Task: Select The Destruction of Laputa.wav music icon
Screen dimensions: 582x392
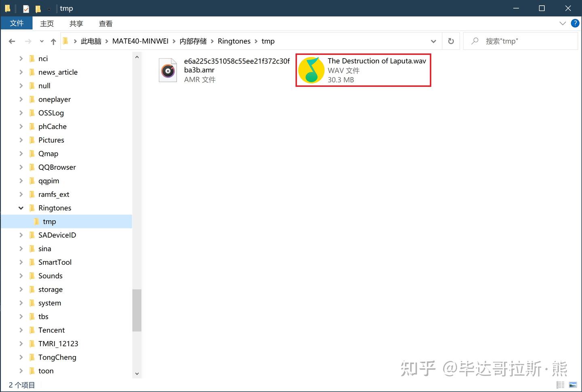Action: click(311, 70)
